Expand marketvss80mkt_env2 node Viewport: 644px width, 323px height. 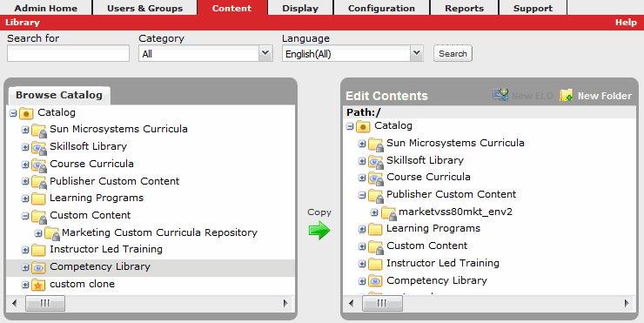click(374, 212)
